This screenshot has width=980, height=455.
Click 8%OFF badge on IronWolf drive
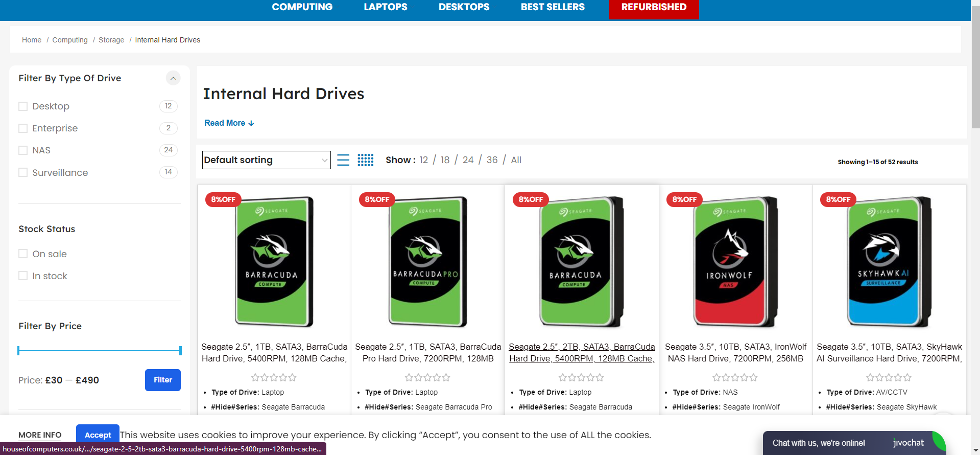pyautogui.click(x=684, y=199)
